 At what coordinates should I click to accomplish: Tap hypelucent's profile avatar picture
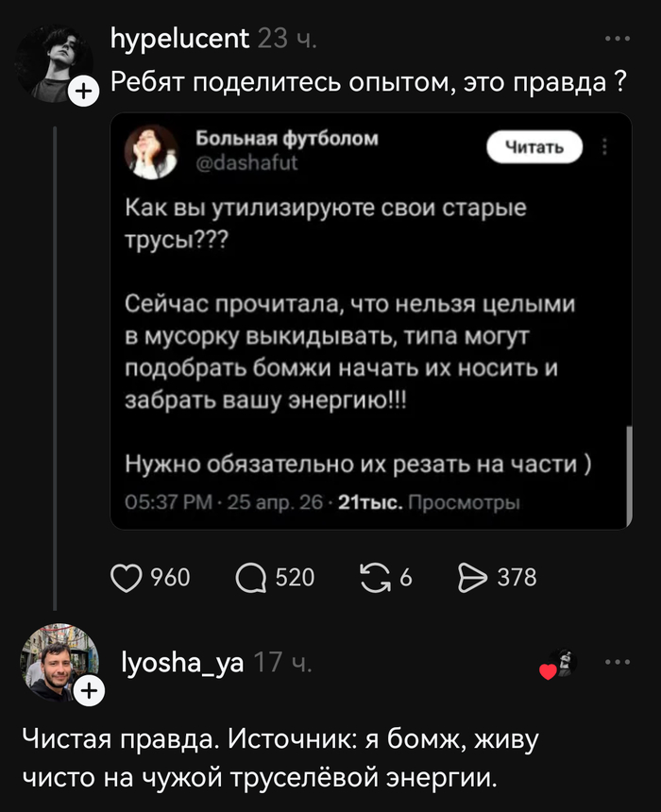point(55,61)
